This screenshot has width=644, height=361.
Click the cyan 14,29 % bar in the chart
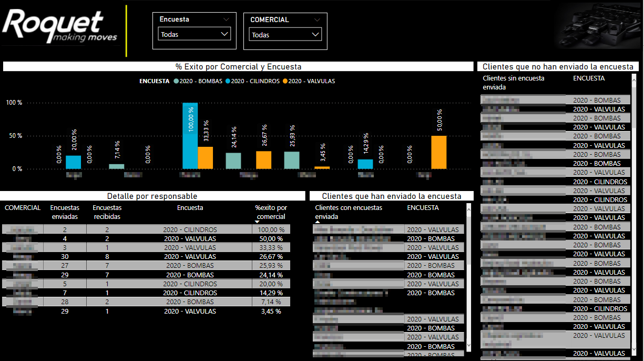coord(365,164)
